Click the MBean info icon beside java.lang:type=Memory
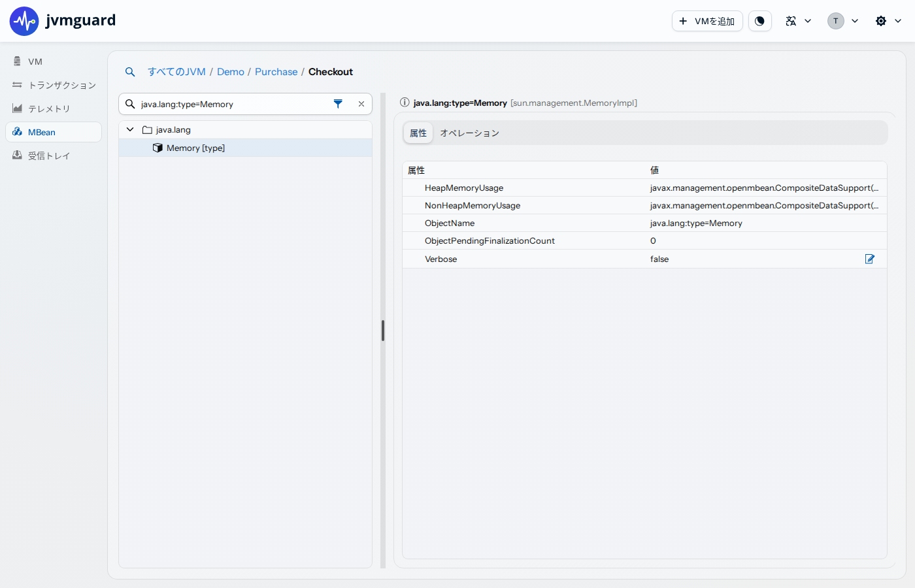 pos(405,103)
